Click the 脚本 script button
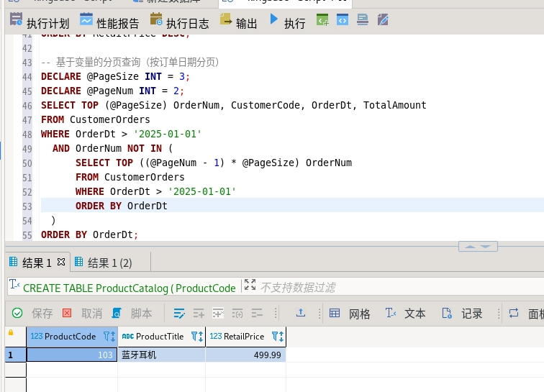The width and height of the screenshot is (544, 392). (132, 314)
